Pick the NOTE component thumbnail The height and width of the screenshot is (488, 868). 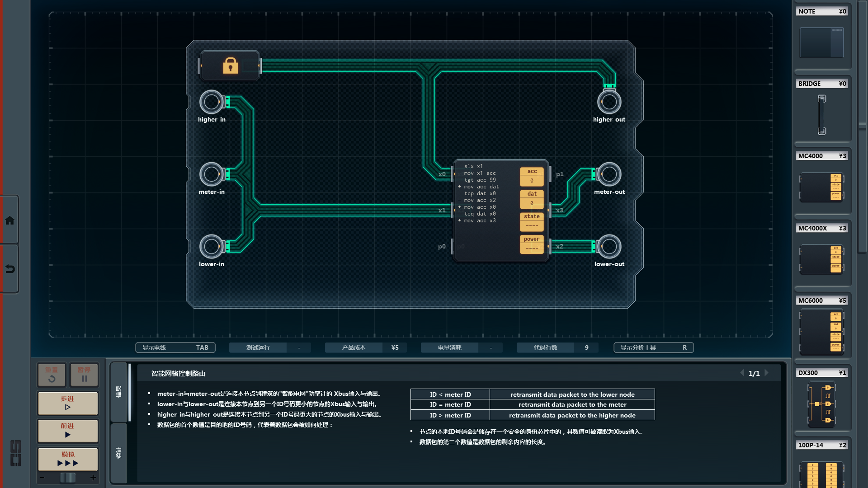tap(821, 42)
